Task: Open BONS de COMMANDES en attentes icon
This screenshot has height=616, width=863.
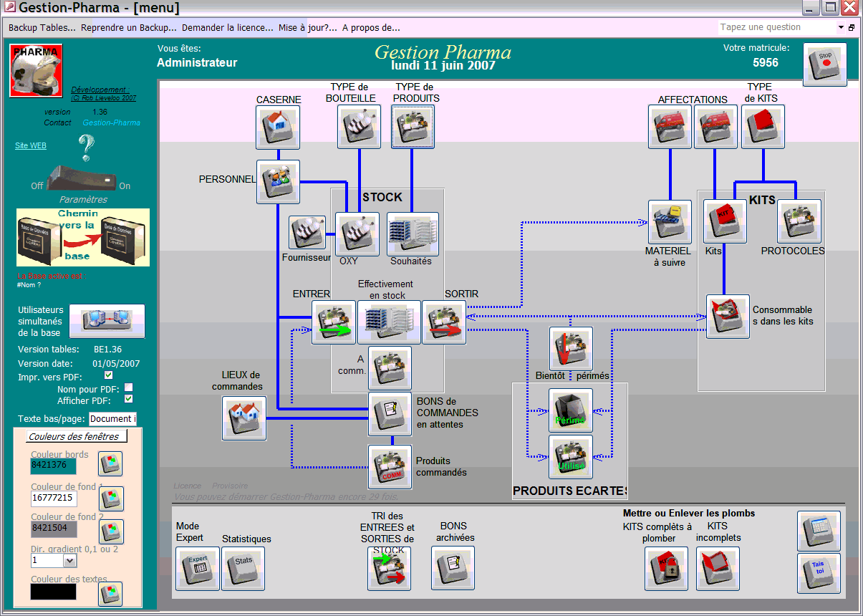Action: coord(390,414)
